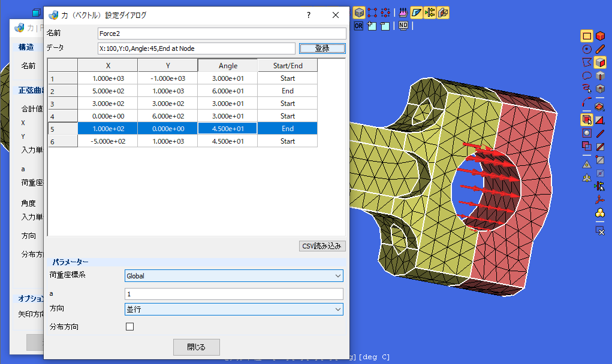Click the CSV読み込み button
The width and height of the screenshot is (612, 364).
point(322,246)
